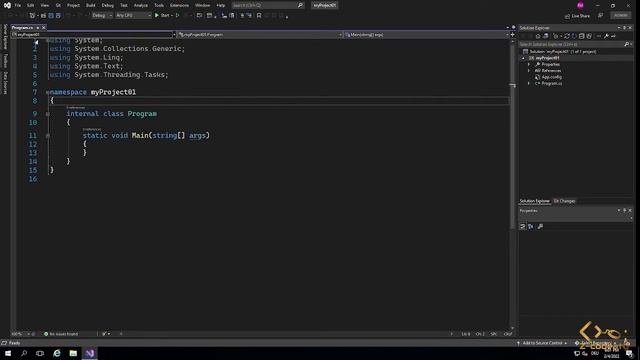This screenshot has width=640, height=360.
Task: Click Refresh icon in Solution Explorer
Action: pyautogui.click(x=574, y=36)
